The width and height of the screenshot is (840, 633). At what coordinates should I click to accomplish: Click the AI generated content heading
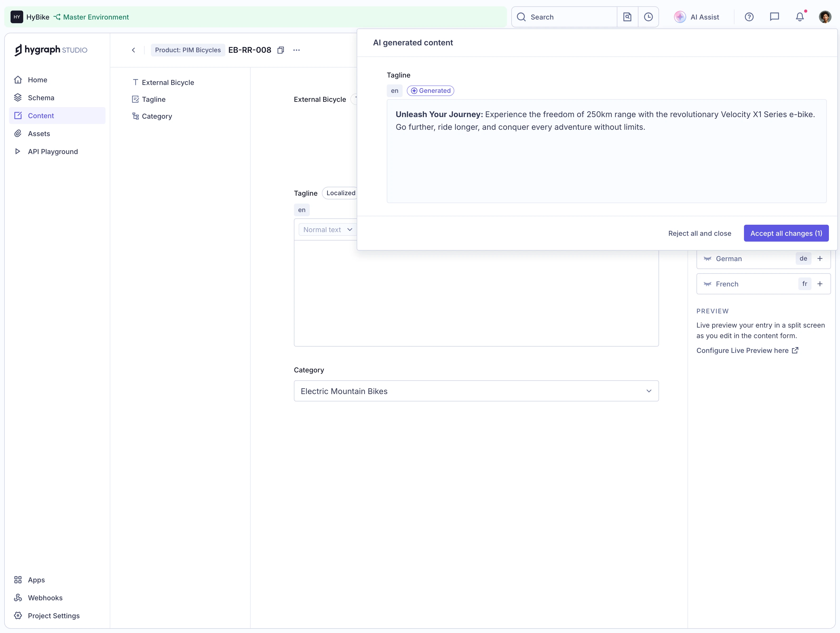click(412, 42)
